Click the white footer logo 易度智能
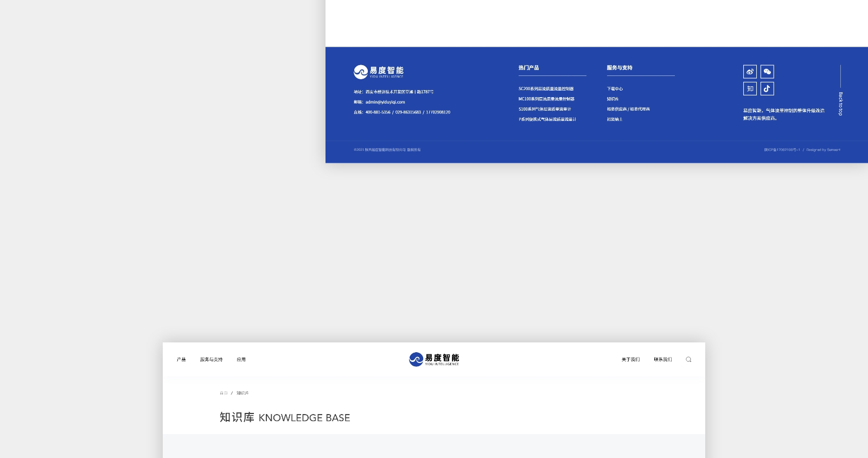This screenshot has width=868, height=458. point(379,72)
